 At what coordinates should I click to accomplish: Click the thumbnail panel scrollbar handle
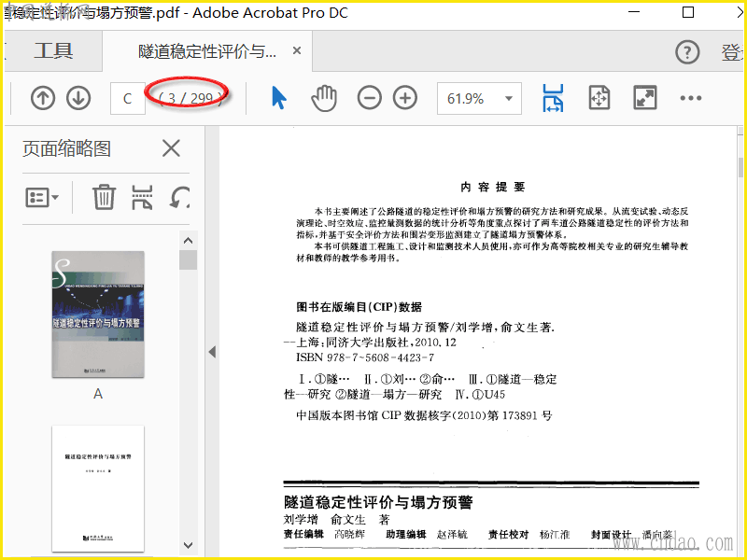[x=189, y=260]
